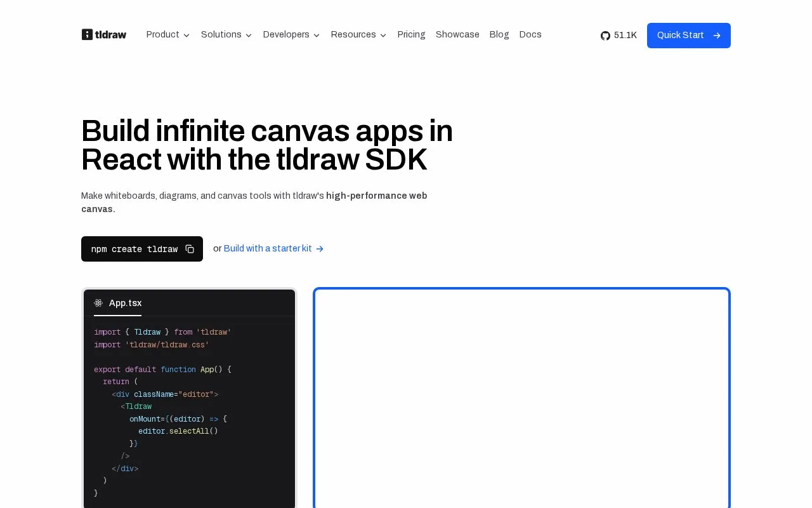
Task: Open the Docs link
Action: pyautogui.click(x=530, y=34)
